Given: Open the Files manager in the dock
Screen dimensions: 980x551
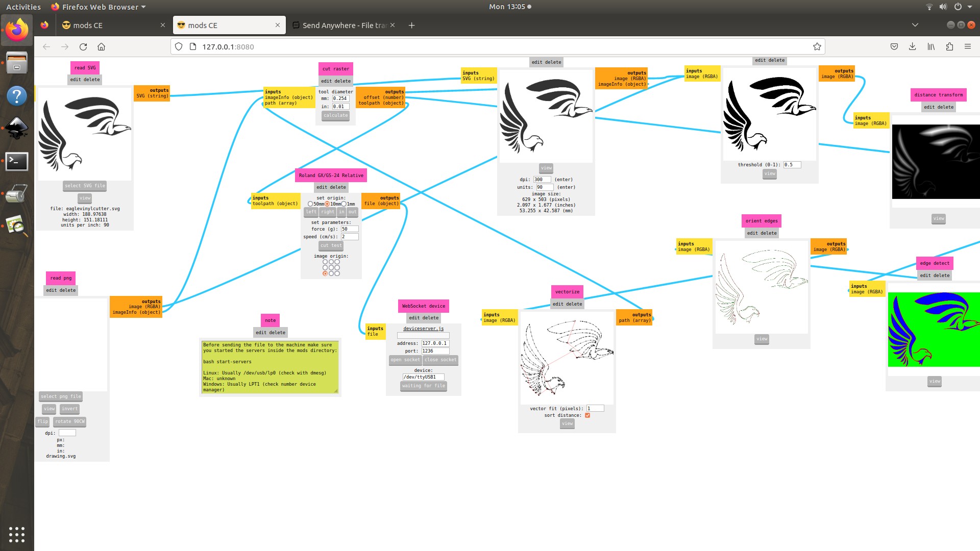Looking at the screenshot, I should click(17, 63).
